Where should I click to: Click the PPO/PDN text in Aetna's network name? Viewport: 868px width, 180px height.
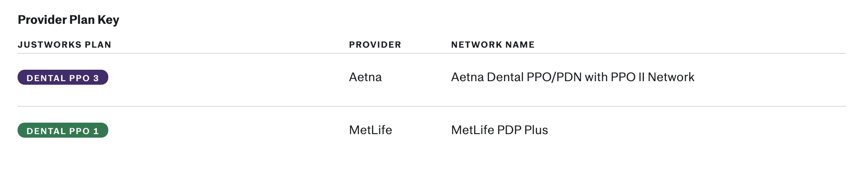(554, 77)
